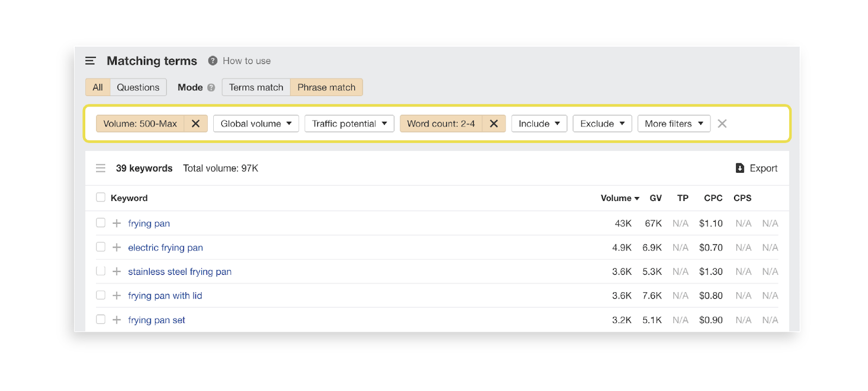Image resolution: width=868 pixels, height=391 pixels.
Task: Clear all filters with the gray X
Action: [722, 124]
